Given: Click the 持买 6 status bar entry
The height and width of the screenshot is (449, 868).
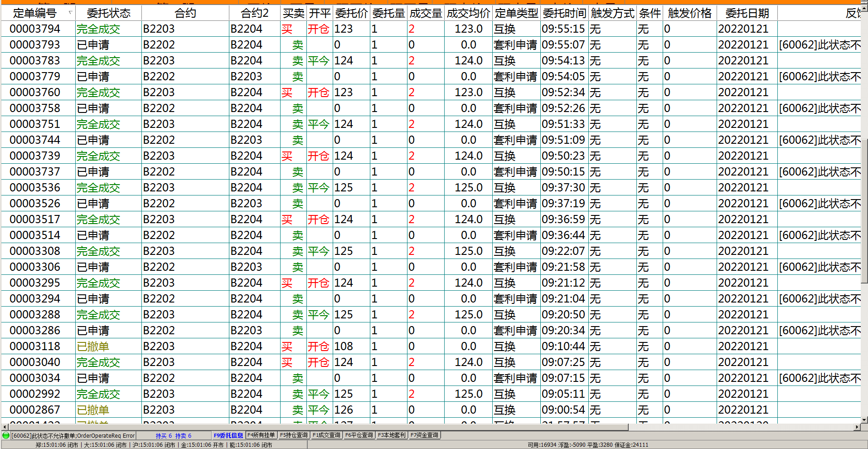Looking at the screenshot, I should point(164,436).
